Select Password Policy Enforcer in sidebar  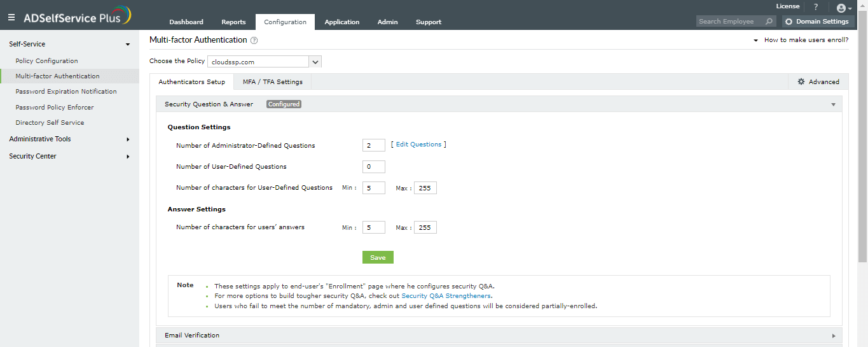click(55, 108)
